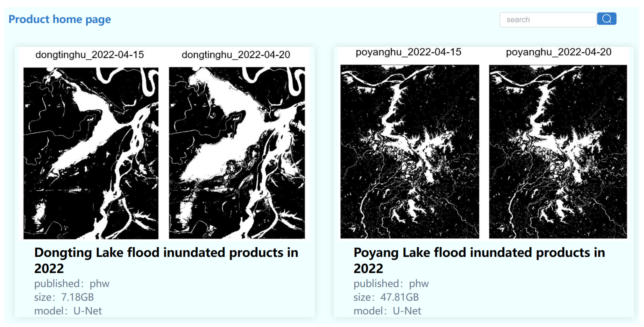This screenshot has height=327, width=644.
Task: Open Poyang Lake flood inundated products title
Action: click(x=479, y=252)
